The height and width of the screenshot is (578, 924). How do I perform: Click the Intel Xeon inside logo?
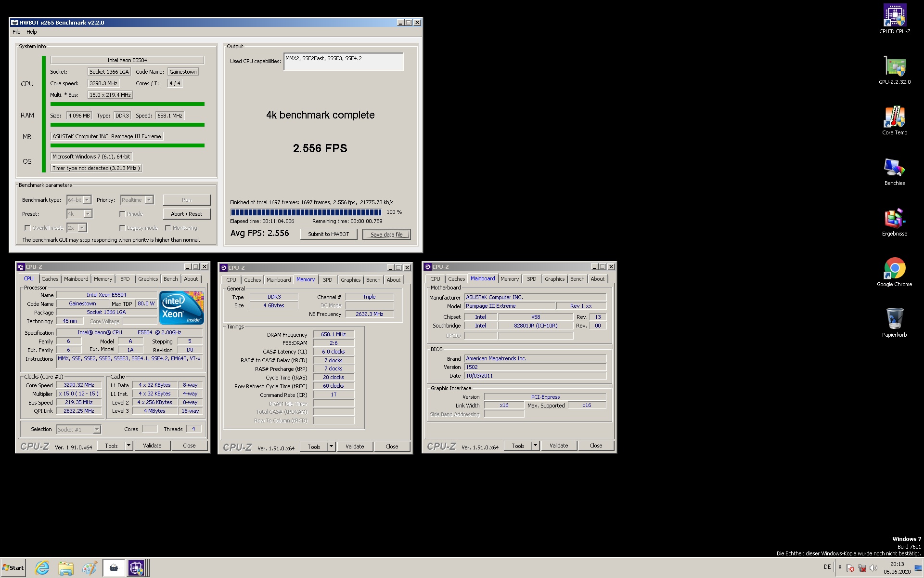pos(181,308)
